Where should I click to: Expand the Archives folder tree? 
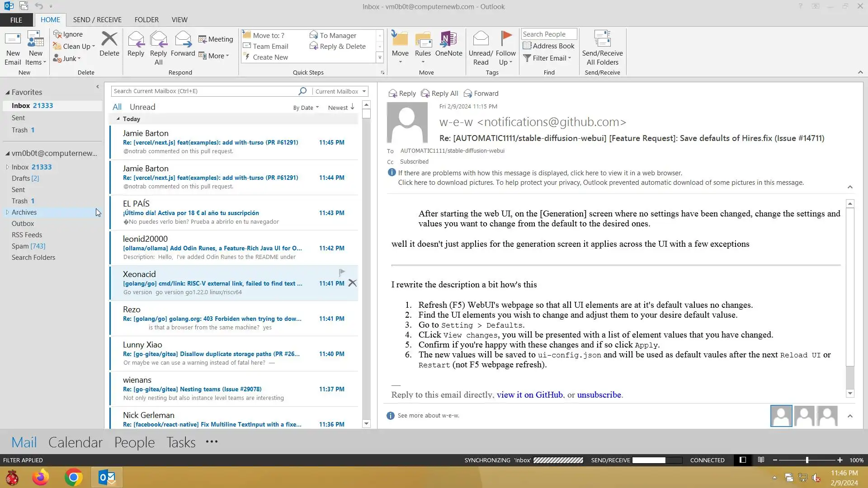click(x=7, y=212)
